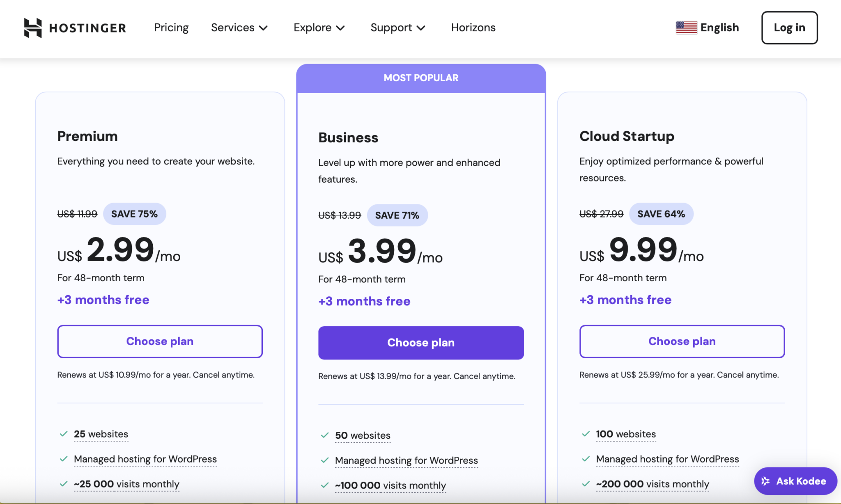Click the Hostinger logo

[75, 27]
